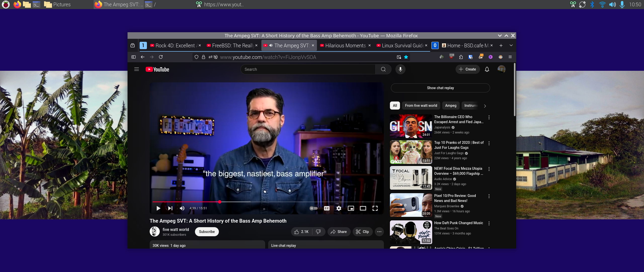The width and height of the screenshot is (644, 272).
Task: Go to the YouTube home logo
Action: click(157, 70)
